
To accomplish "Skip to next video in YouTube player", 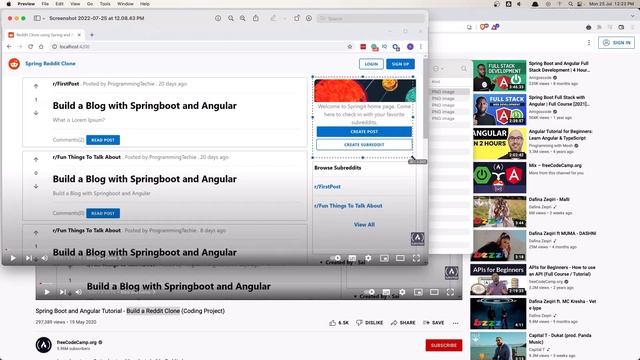I will point(62,292).
